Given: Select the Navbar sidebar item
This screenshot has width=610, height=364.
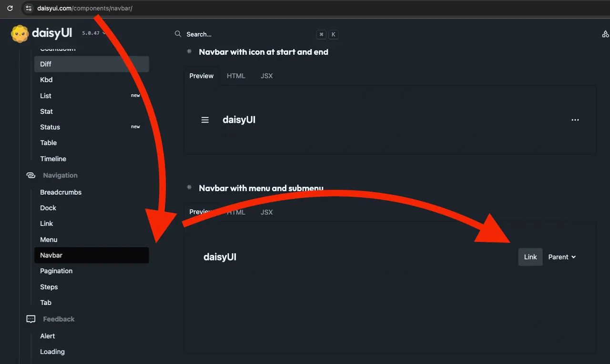Looking at the screenshot, I should (91, 255).
